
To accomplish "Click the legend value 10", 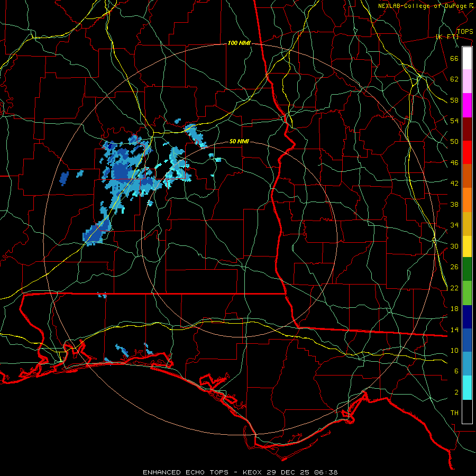I will point(454,350).
